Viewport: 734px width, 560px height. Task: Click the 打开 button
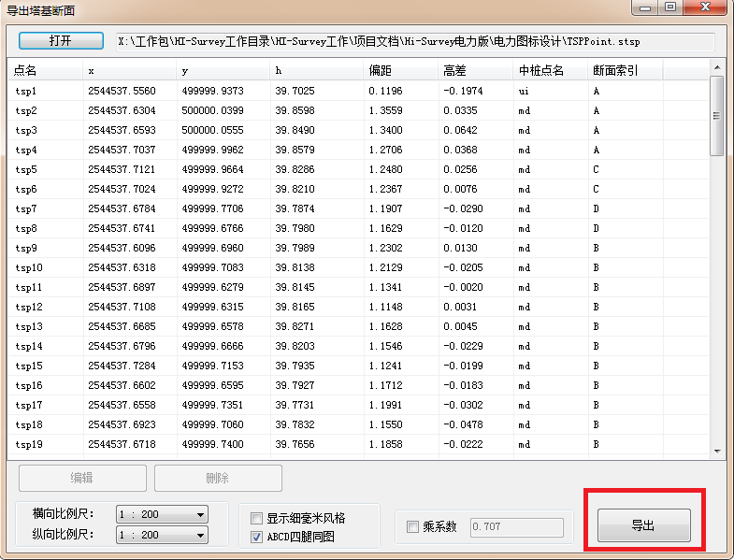pos(61,41)
